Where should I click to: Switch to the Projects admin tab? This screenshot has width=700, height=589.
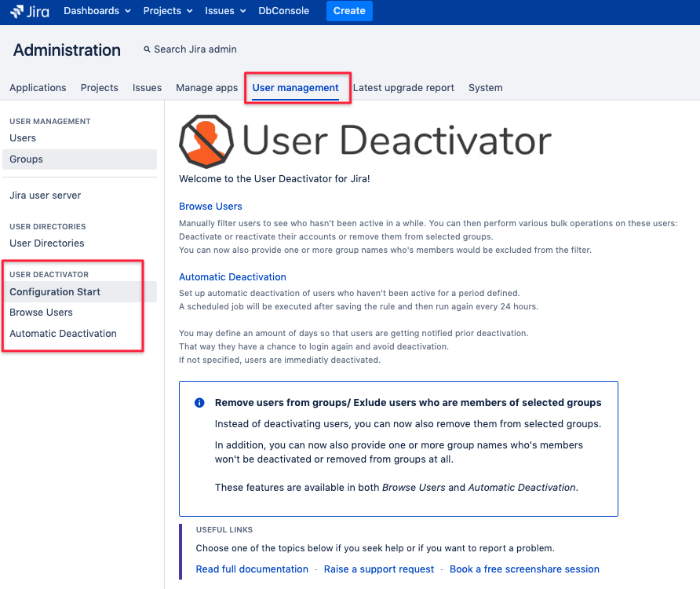tap(99, 88)
